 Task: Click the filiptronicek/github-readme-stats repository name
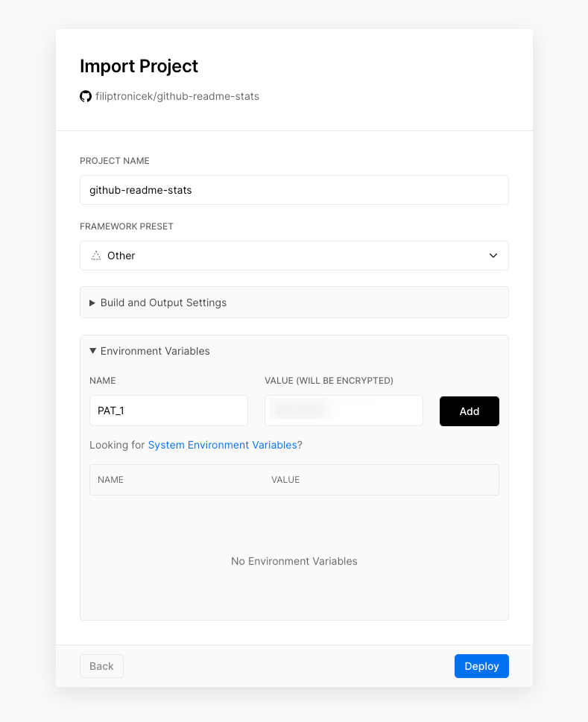pyautogui.click(x=177, y=96)
